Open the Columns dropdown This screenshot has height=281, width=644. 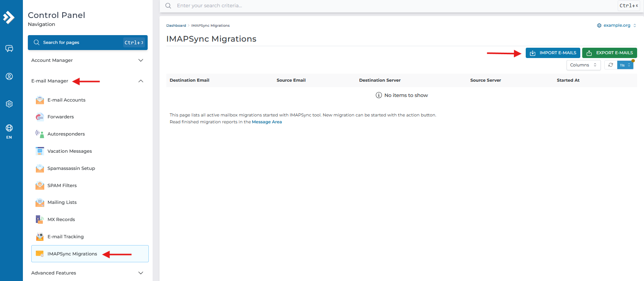[x=583, y=65]
